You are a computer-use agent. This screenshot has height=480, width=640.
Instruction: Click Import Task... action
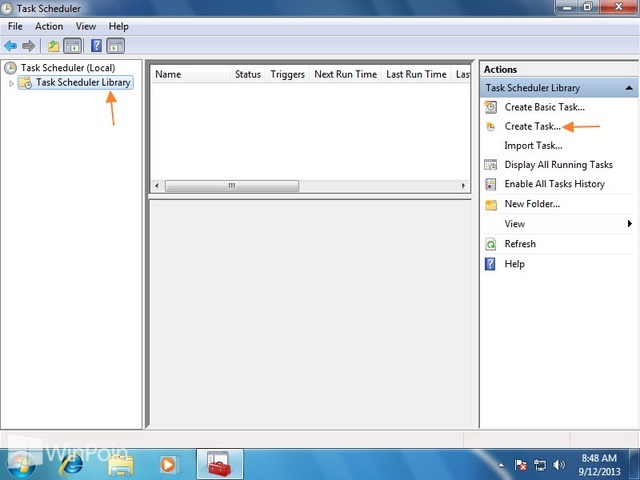click(533, 146)
